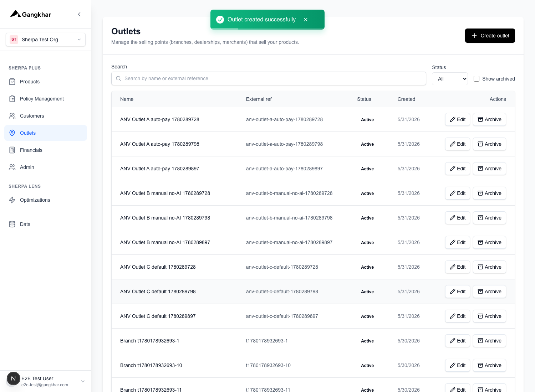Edit ANV Outlet C default 1780289728

(458, 267)
